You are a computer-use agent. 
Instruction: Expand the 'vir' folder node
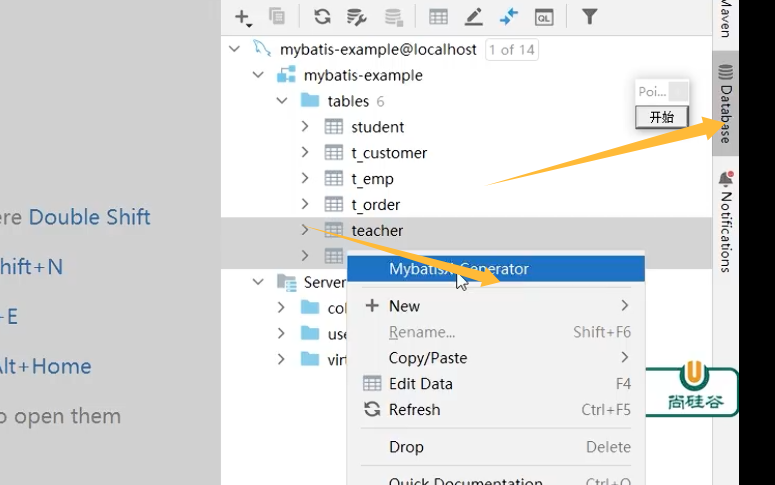281,359
